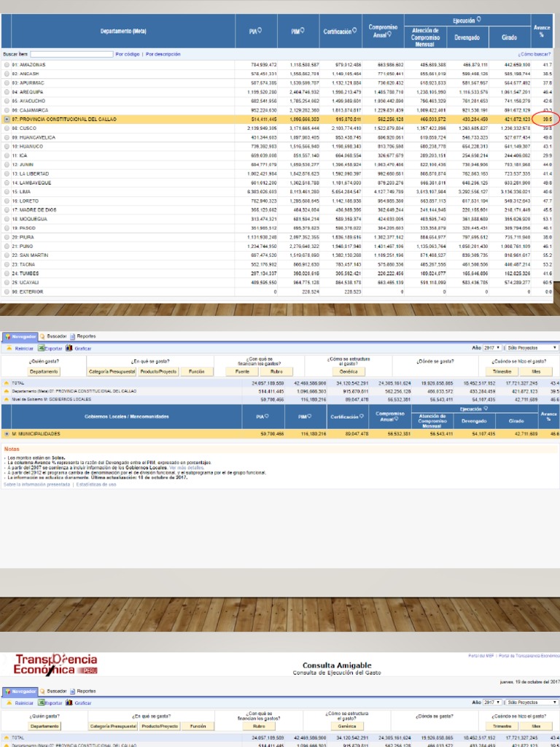Image resolution: width=560 pixels, height=747 pixels.
Task: Click the Por descripción link
Action: click(x=163, y=54)
